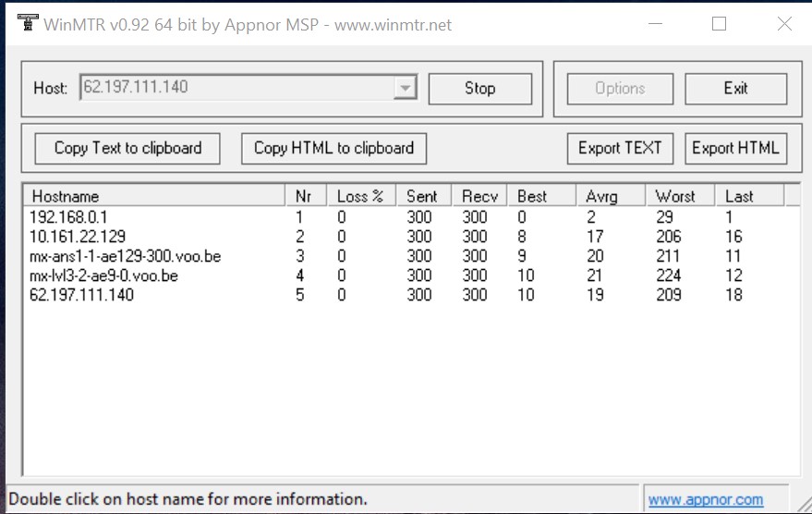Click Avrg value 17
812x514 pixels.
[x=595, y=237]
